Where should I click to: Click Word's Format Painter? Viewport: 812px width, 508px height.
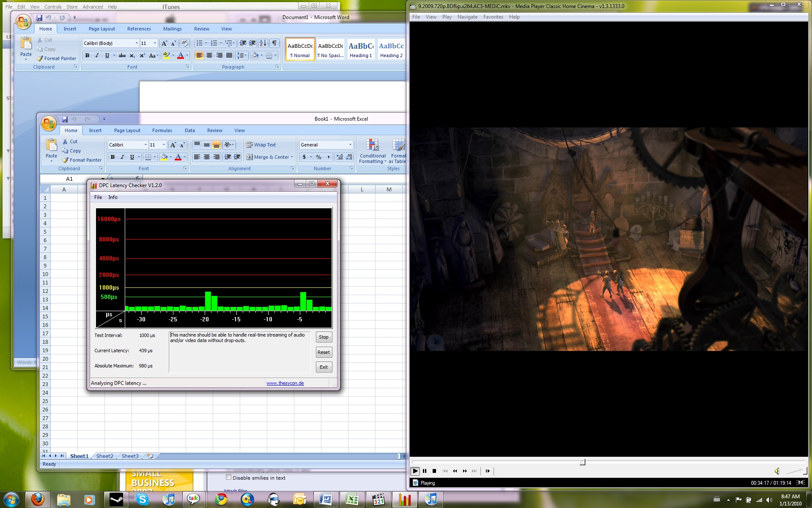coord(56,58)
